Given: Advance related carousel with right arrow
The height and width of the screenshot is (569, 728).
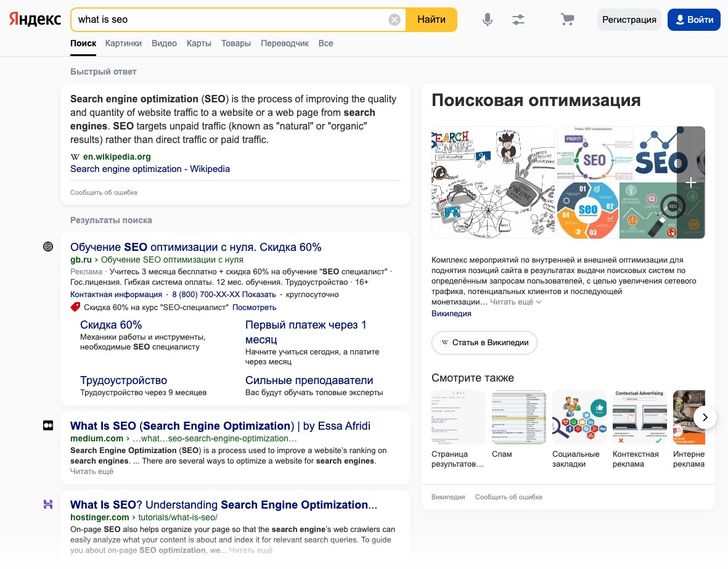Looking at the screenshot, I should 705,417.
